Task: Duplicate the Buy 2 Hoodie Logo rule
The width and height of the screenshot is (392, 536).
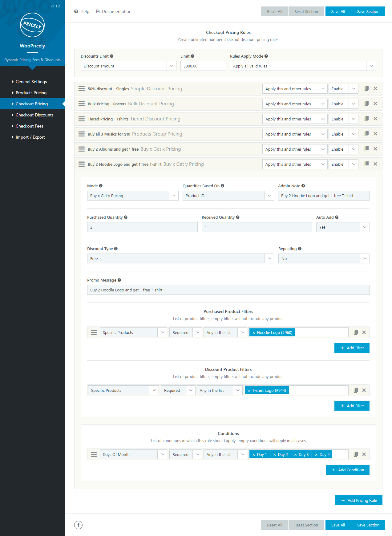Action: tap(366, 164)
